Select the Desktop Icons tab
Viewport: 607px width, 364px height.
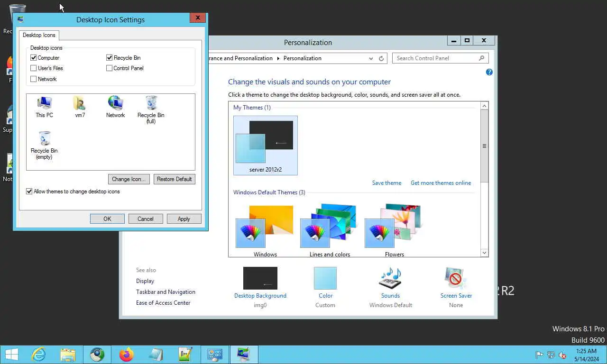pos(39,35)
